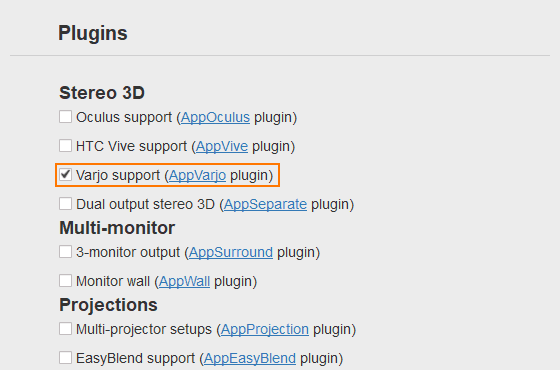Enable the Oculus support checkbox

(x=65, y=117)
